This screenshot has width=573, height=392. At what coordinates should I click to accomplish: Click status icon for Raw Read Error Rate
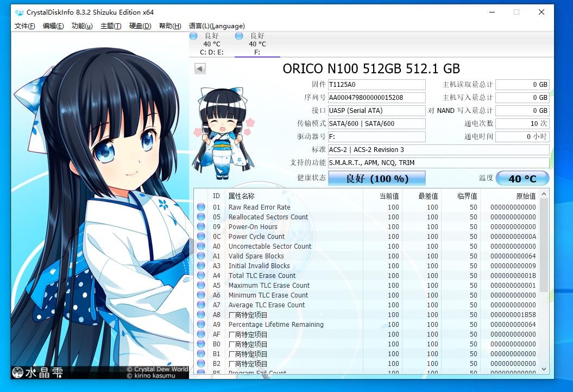pos(201,207)
